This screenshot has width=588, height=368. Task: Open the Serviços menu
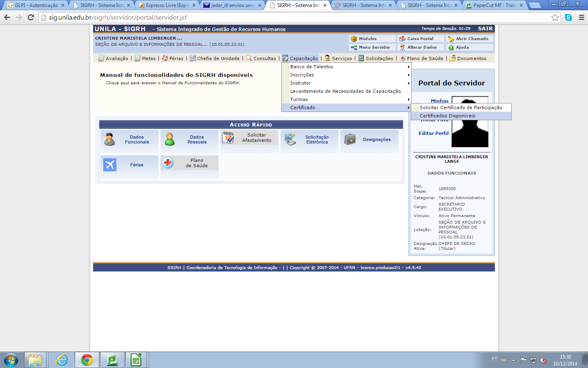pos(338,58)
